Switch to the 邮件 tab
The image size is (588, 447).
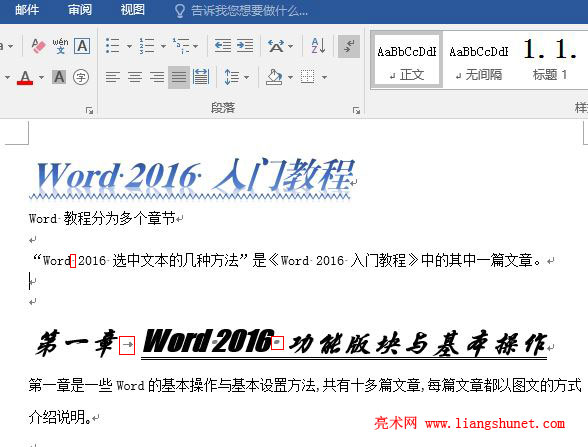click(x=27, y=10)
